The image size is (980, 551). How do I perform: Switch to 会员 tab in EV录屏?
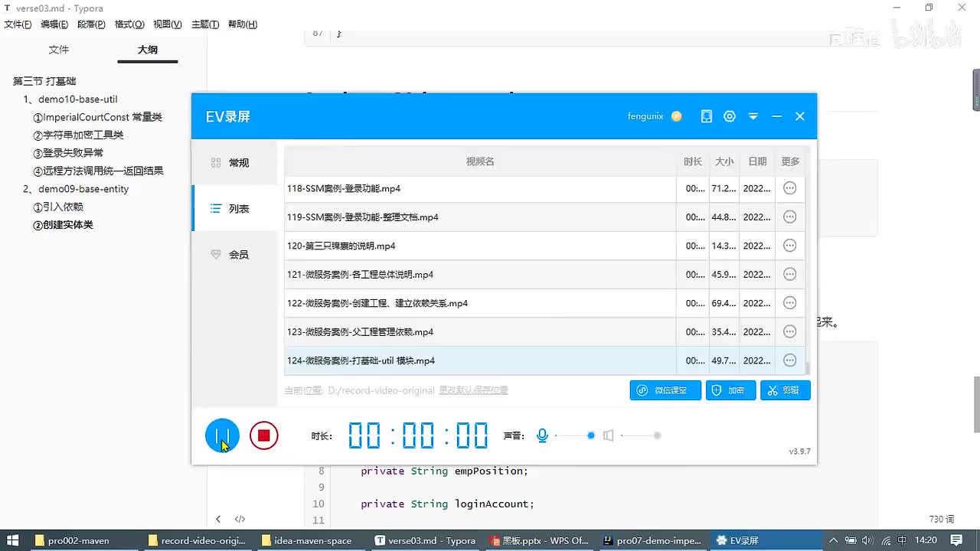pos(234,254)
